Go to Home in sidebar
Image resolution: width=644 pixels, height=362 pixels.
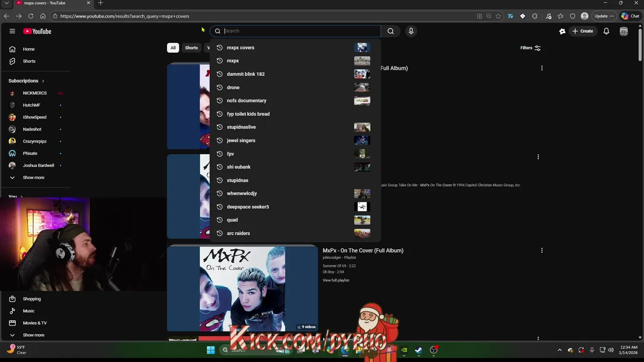click(35, 49)
